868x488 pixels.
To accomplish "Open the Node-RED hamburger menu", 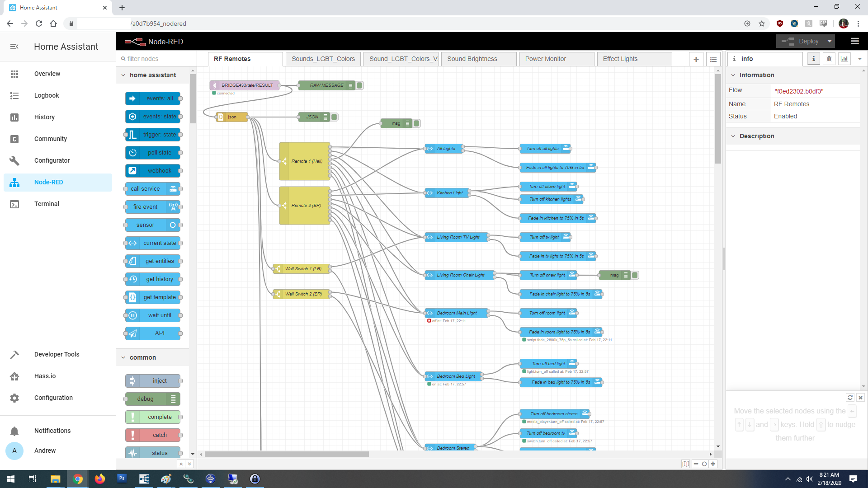I will (x=854, y=41).
